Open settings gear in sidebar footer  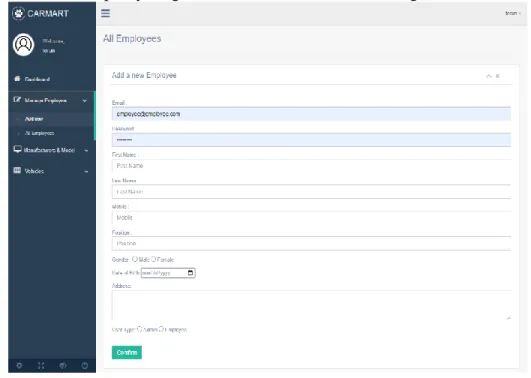19,365
